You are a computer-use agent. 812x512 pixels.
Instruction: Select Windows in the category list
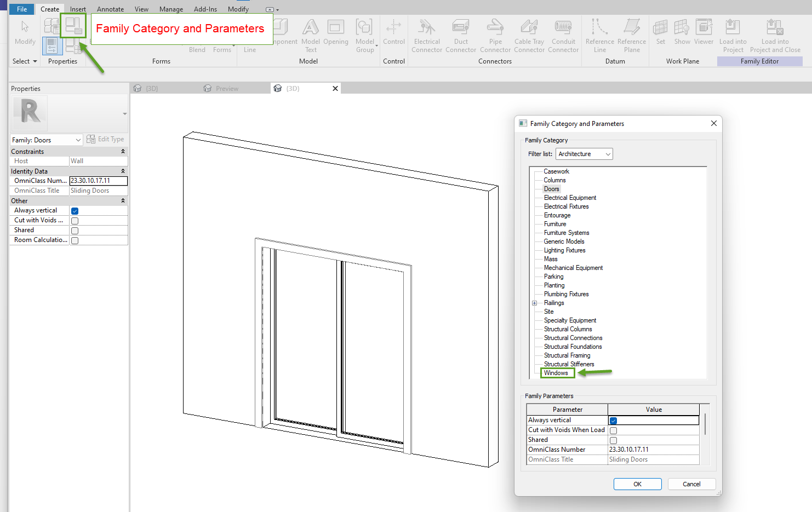point(556,373)
